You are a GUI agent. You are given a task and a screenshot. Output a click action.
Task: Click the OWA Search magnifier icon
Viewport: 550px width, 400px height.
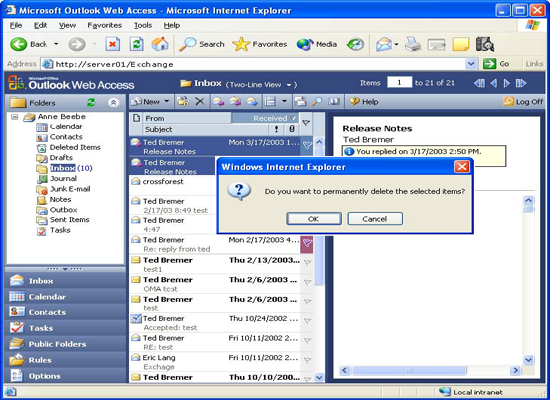(x=317, y=102)
